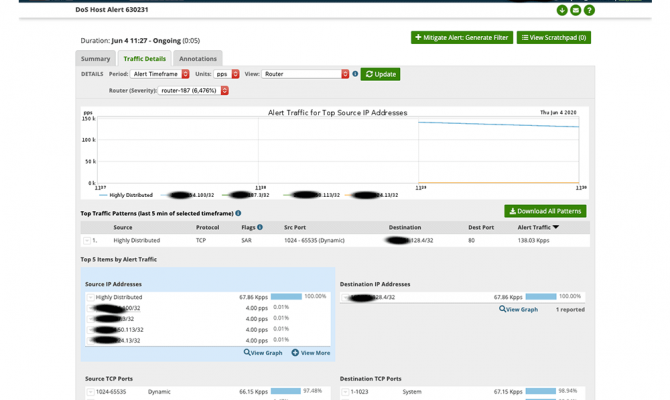Click the 4.13/32 orange legend entry
670x400 pixels.
371,195
